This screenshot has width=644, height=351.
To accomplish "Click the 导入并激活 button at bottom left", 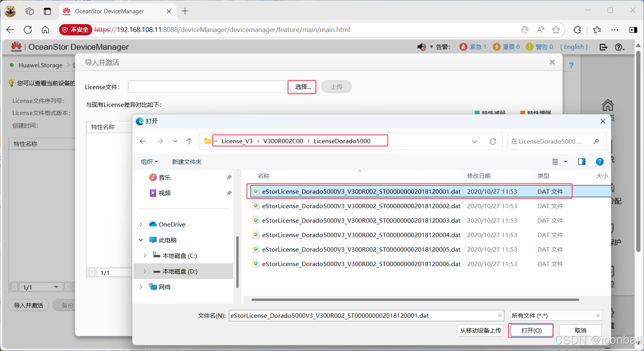I will coord(29,305).
